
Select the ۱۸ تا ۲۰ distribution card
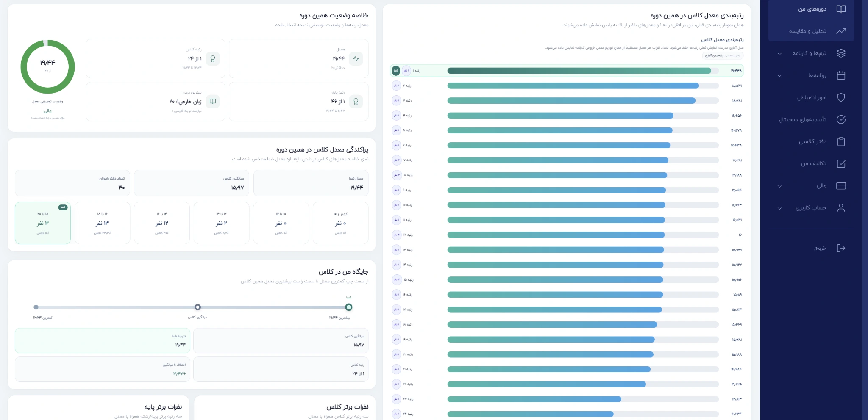coord(43,223)
